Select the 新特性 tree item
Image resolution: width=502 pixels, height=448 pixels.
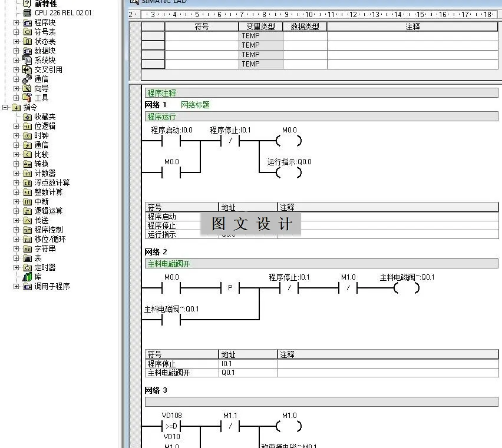[45, 4]
